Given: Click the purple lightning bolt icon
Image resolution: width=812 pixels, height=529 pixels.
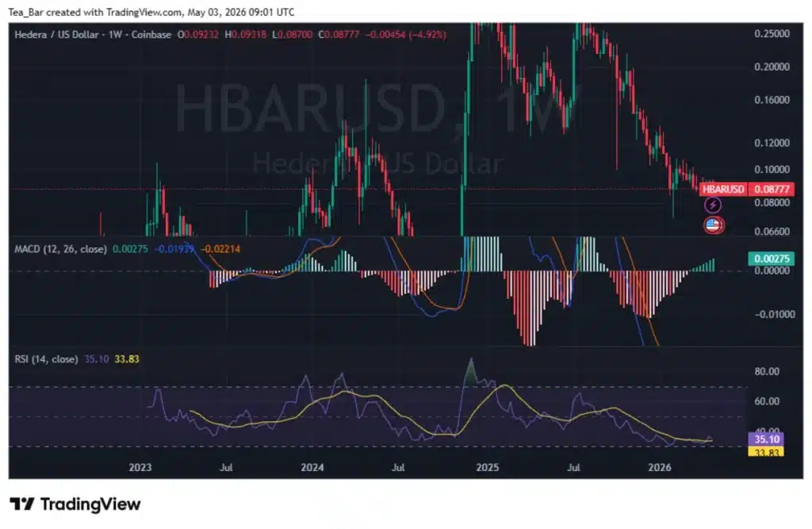Looking at the screenshot, I should [x=713, y=205].
